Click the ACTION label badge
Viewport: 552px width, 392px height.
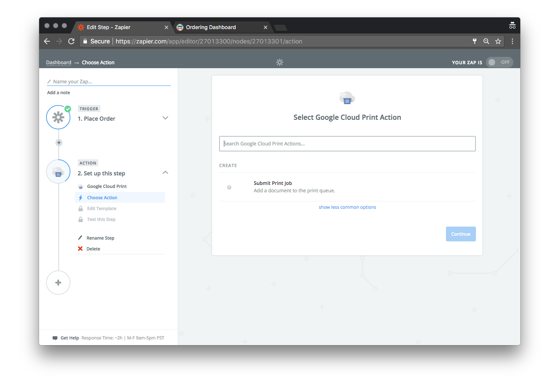pos(88,163)
